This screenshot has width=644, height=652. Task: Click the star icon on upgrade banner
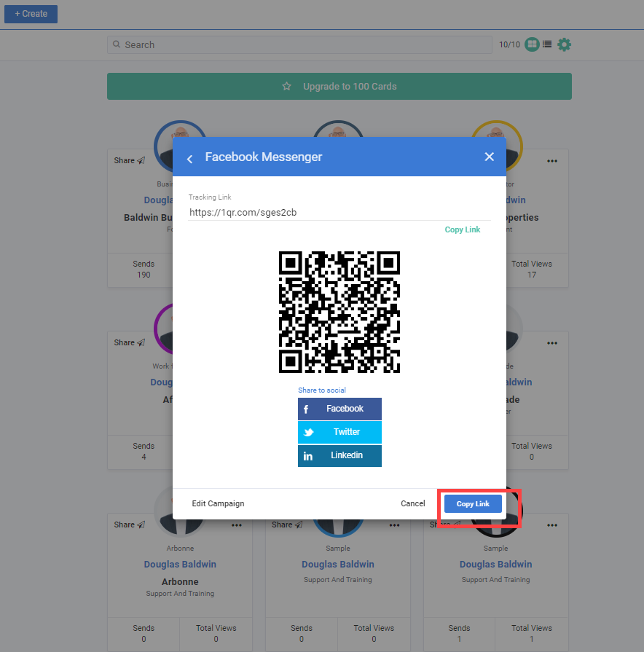click(286, 86)
